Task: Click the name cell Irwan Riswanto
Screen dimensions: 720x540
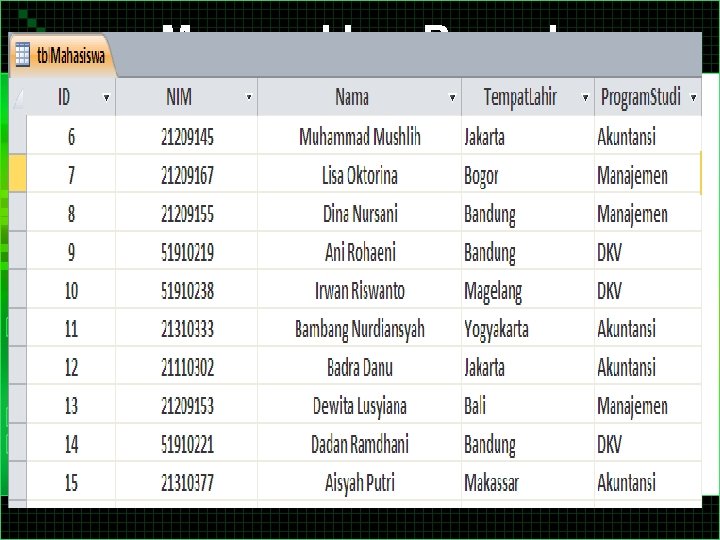Action: [360, 291]
